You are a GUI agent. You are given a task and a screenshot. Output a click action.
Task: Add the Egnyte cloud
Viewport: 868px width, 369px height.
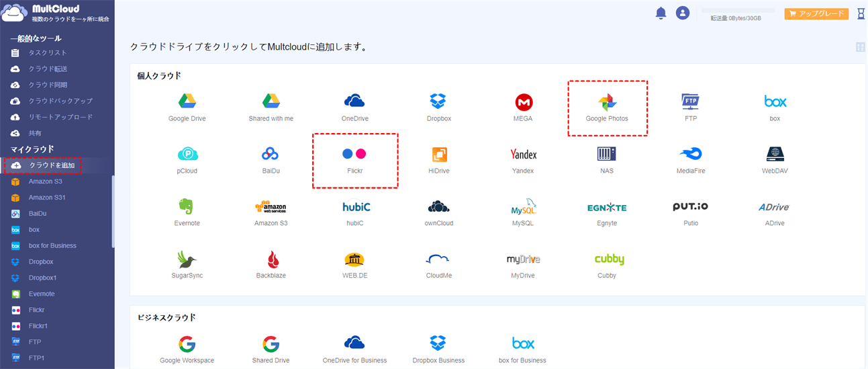pos(607,212)
